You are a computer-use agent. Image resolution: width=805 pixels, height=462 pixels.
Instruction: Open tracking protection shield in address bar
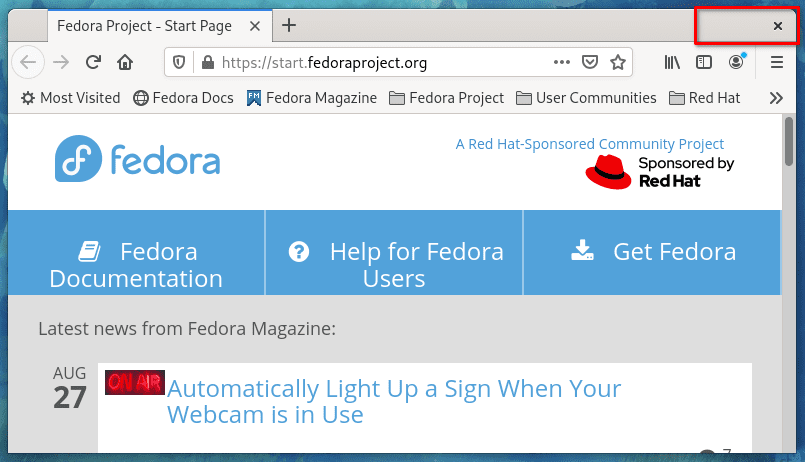pos(179,63)
